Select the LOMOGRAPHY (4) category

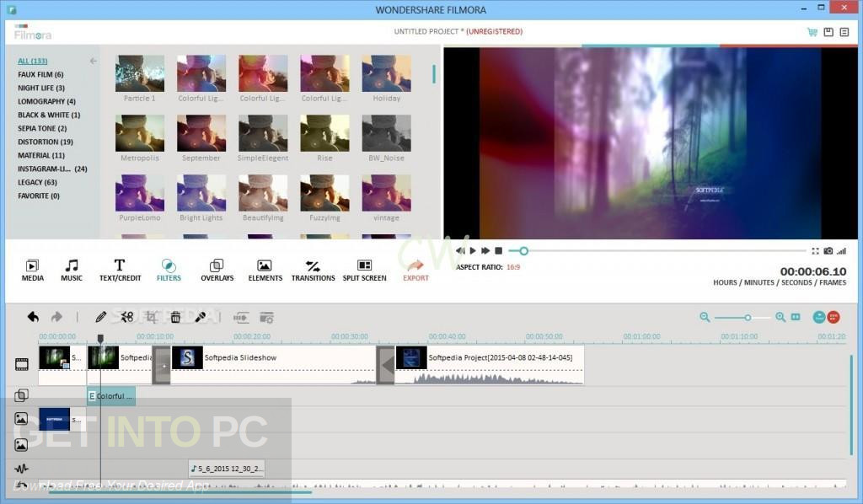coord(46,101)
